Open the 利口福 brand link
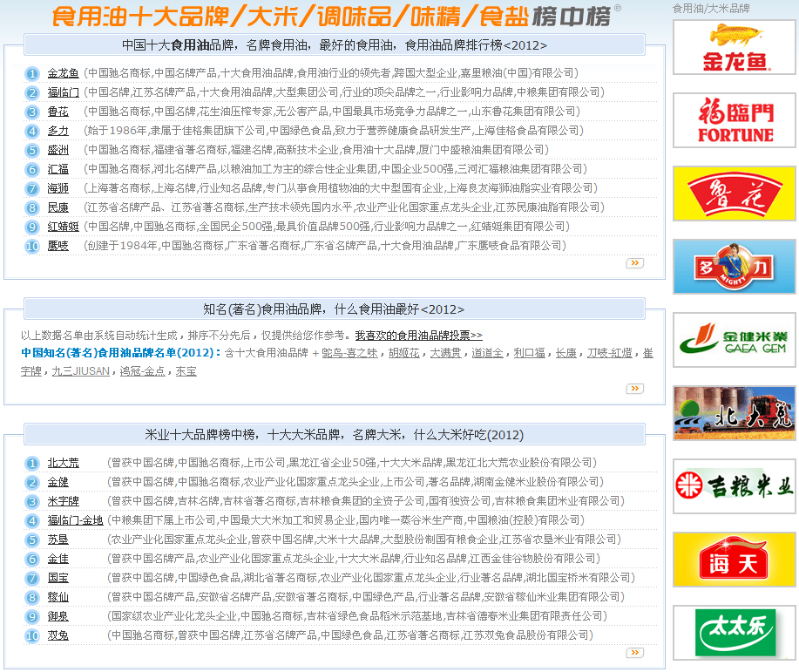The image size is (799, 672). [529, 353]
